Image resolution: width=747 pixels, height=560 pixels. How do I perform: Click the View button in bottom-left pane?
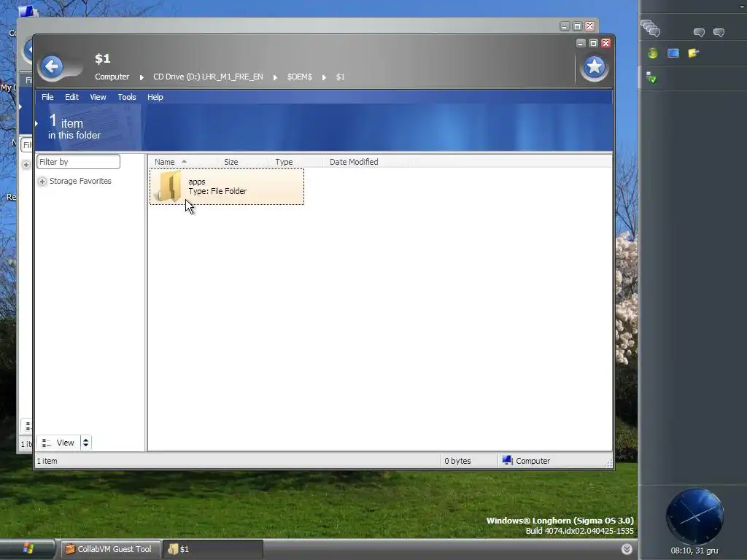[x=58, y=443]
